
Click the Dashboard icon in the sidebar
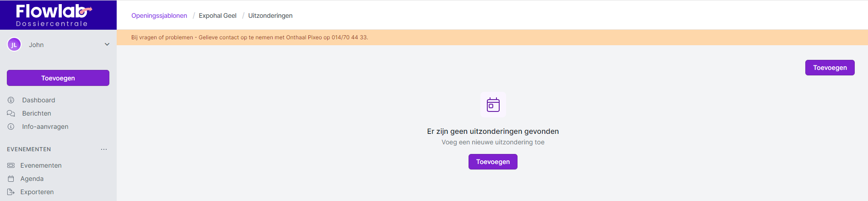click(x=11, y=100)
